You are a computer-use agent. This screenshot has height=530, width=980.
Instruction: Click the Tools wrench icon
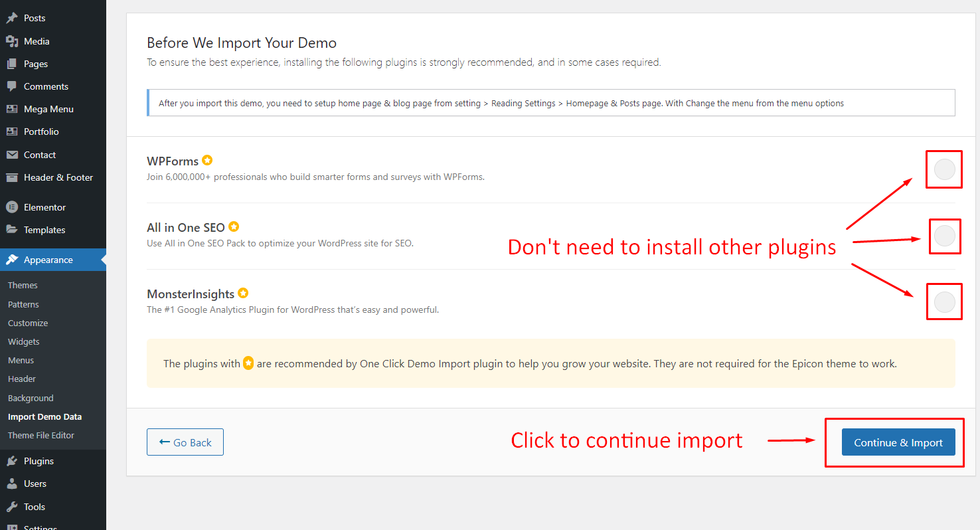coord(12,507)
